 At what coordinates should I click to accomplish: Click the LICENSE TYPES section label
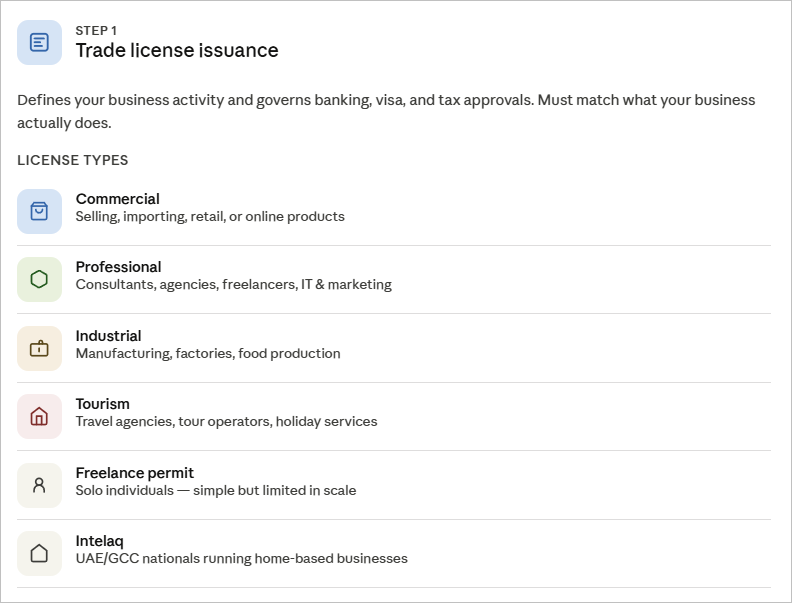(x=73, y=160)
